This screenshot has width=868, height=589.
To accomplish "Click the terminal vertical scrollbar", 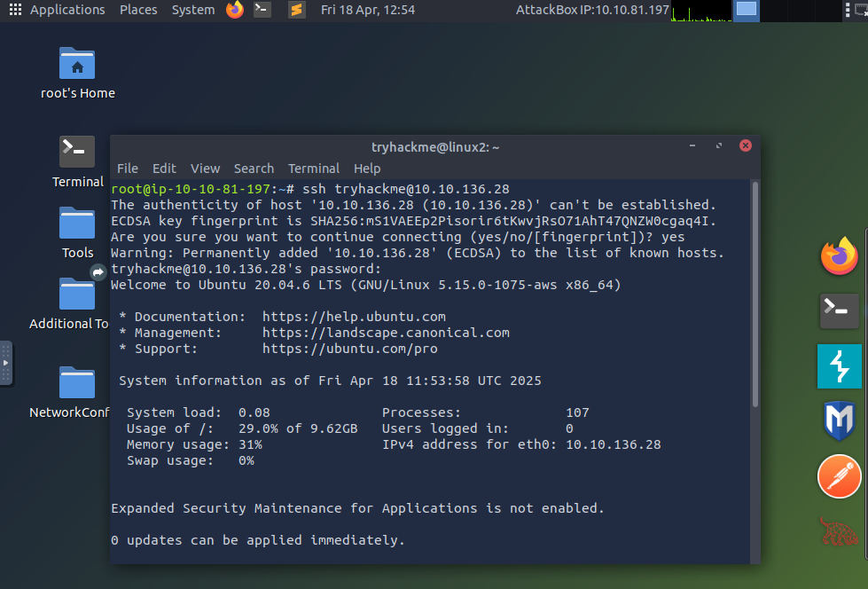I will [x=755, y=296].
